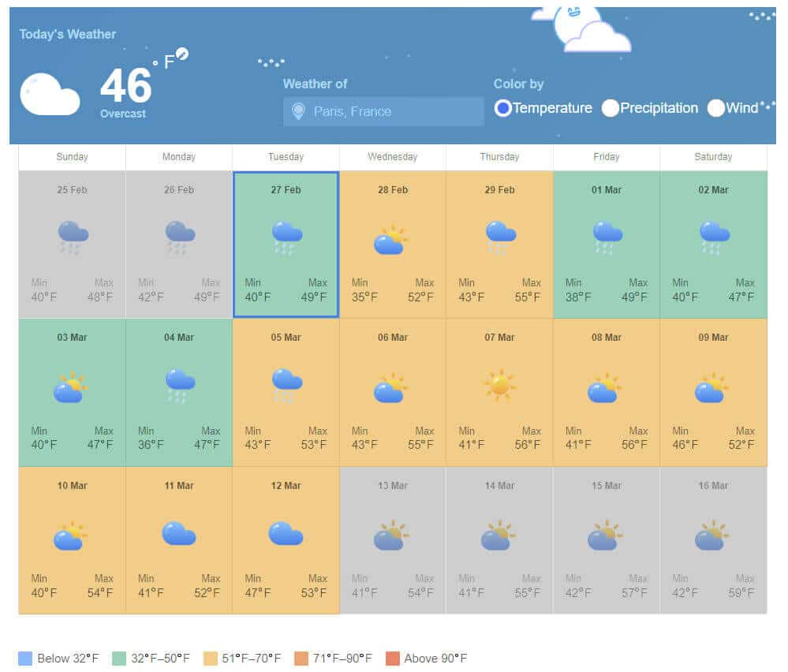Select the 01 Mar day tile

(606, 245)
